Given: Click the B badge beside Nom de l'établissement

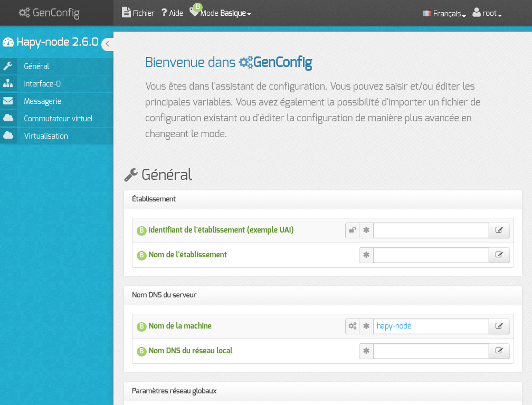Looking at the screenshot, I should point(141,255).
